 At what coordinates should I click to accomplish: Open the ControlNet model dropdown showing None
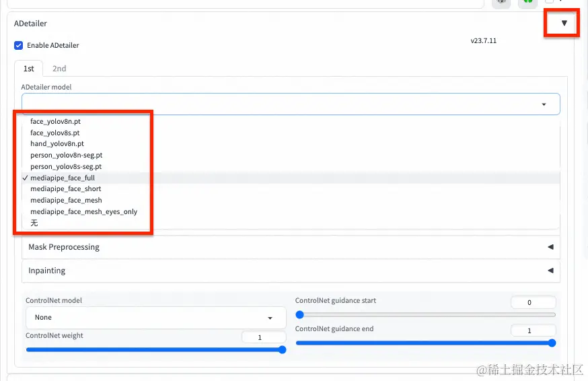156,318
